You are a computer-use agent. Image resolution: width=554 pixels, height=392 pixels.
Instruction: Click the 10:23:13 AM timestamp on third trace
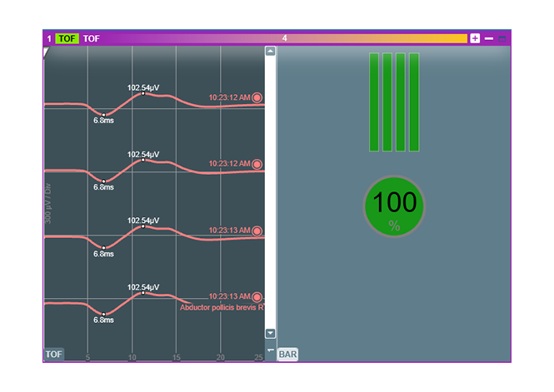click(229, 231)
